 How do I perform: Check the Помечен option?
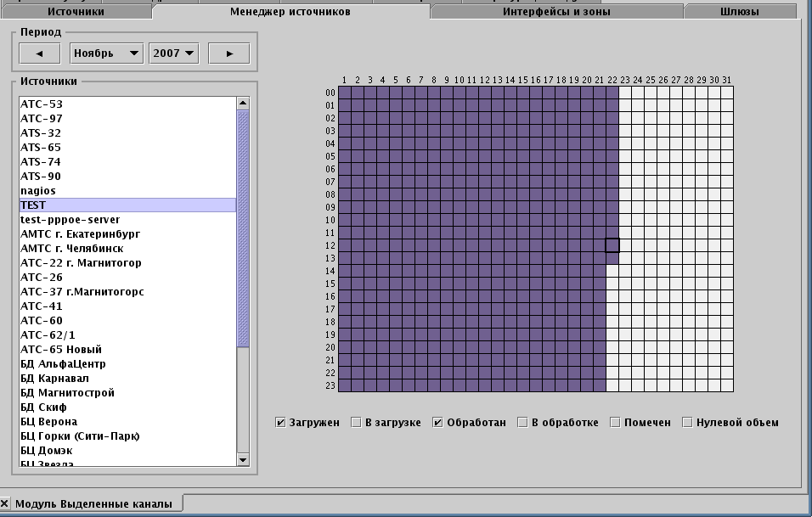pos(616,423)
